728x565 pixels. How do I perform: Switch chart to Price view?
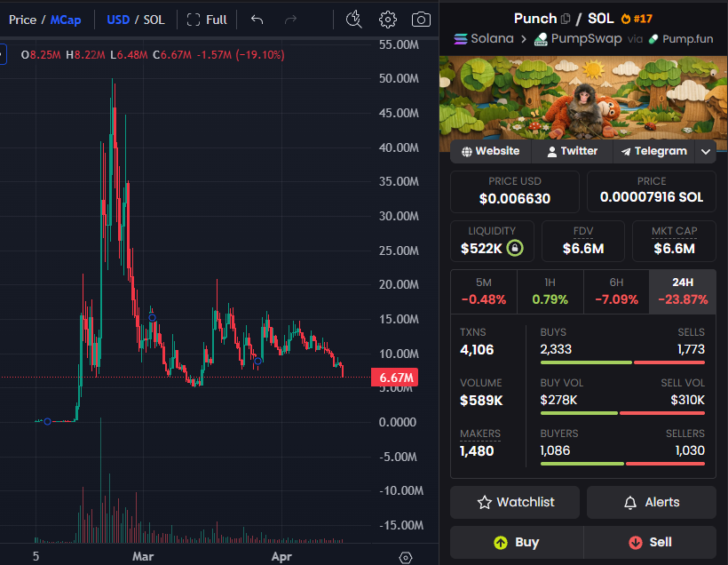tap(22, 20)
